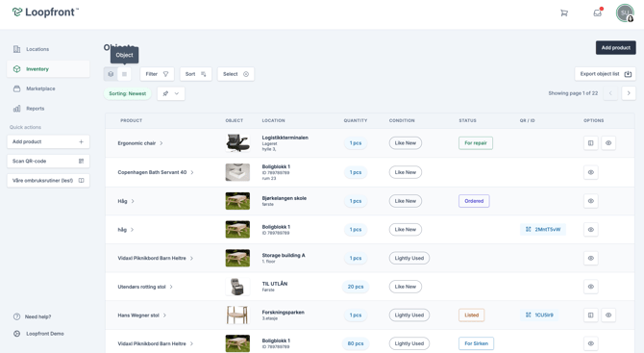Screen dimensions: 644x353
Task: Open Locations in sidebar
Action: coord(48,49)
